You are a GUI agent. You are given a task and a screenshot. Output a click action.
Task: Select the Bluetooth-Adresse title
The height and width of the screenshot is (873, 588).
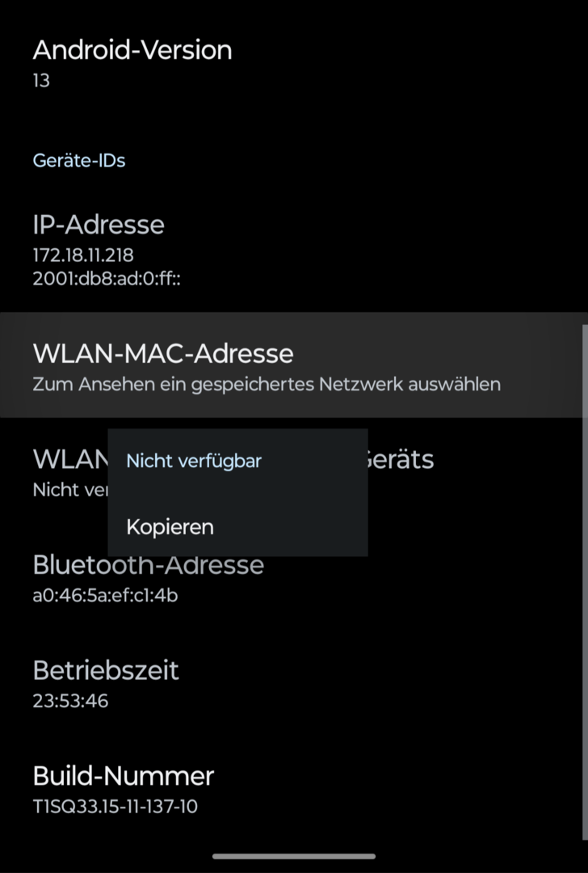point(149,564)
